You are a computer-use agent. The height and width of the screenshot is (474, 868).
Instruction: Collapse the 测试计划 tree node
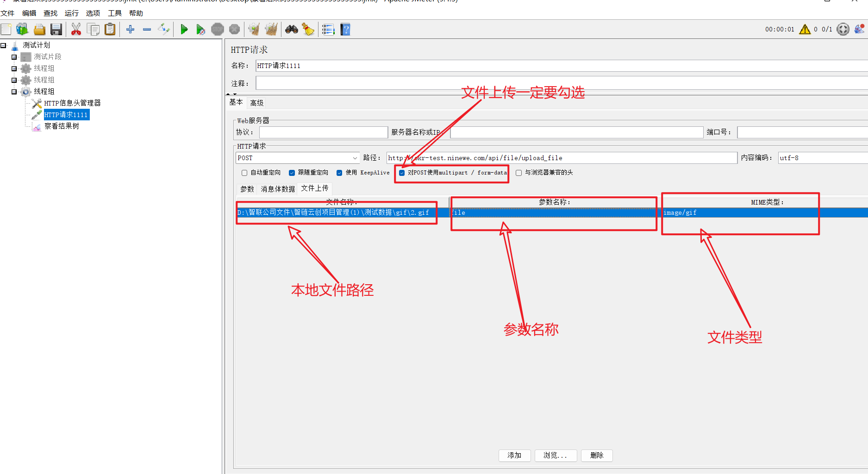point(4,45)
